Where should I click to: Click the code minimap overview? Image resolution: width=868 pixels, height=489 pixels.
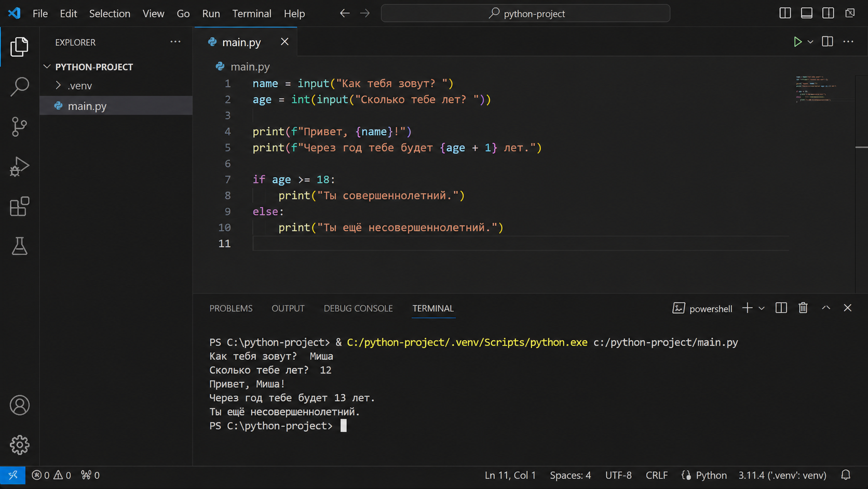[x=817, y=89]
